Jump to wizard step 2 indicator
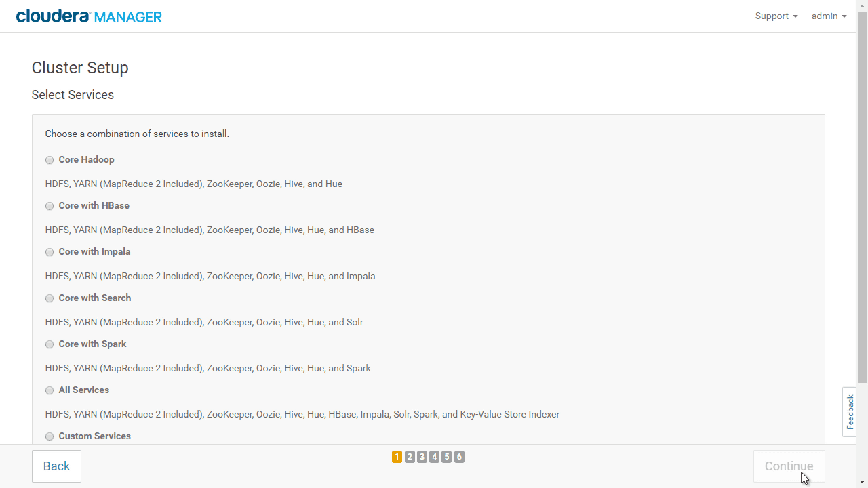Viewport: 868px width, 488px height. tap(410, 457)
